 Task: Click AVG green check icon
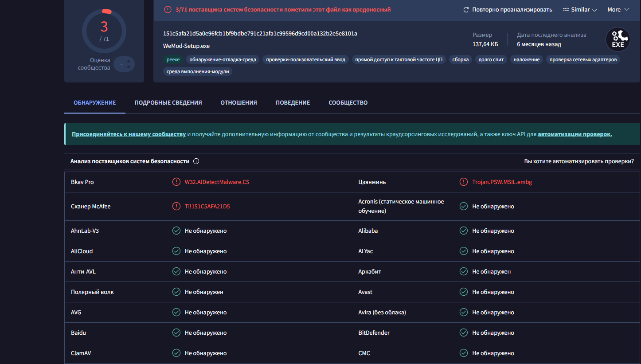pyautogui.click(x=176, y=312)
